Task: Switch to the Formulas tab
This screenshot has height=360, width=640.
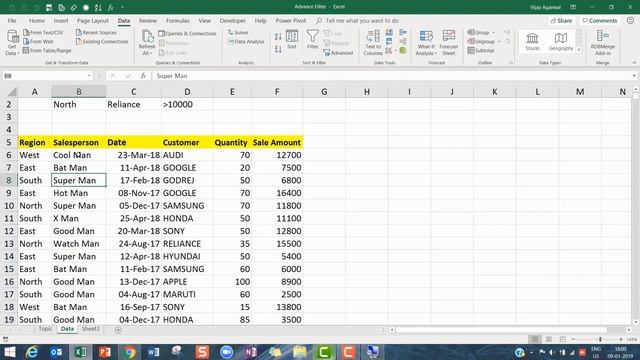Action: [178, 20]
